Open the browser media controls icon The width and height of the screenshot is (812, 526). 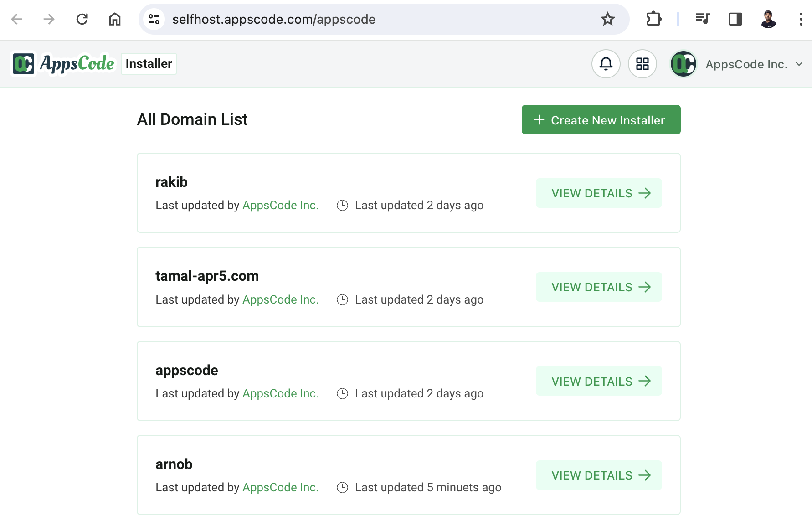(702, 19)
